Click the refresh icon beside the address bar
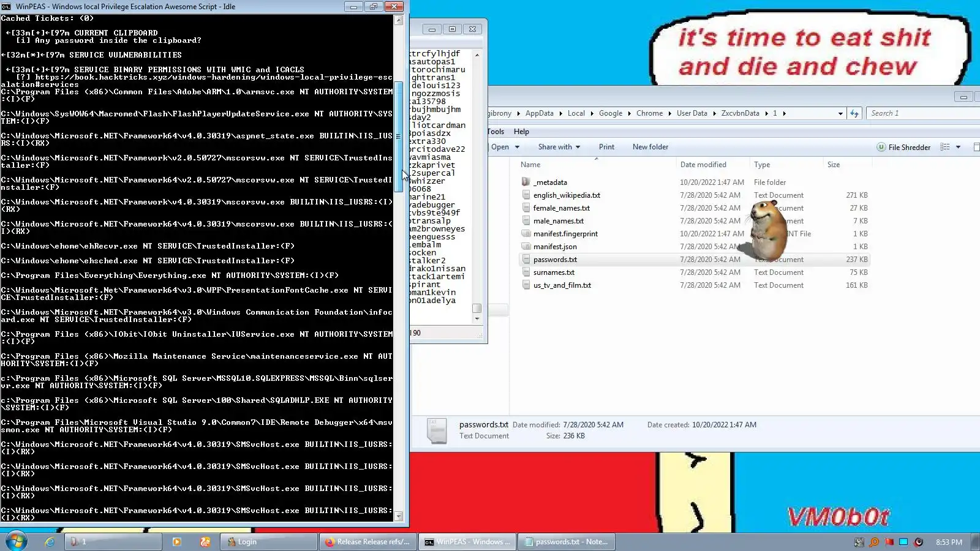Screen dimensions: 980x551 point(854,113)
